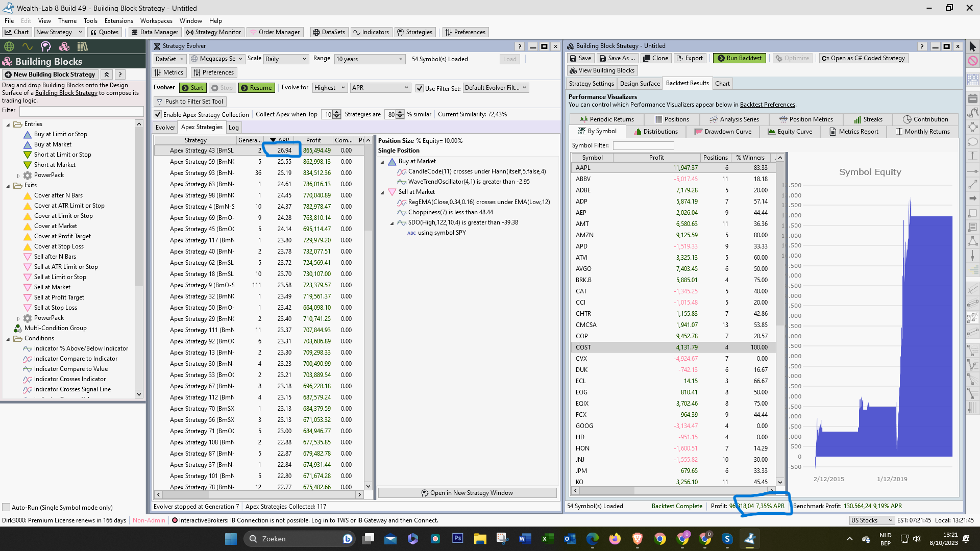
Task: Open the Range 10 years dropdown
Action: click(370, 59)
